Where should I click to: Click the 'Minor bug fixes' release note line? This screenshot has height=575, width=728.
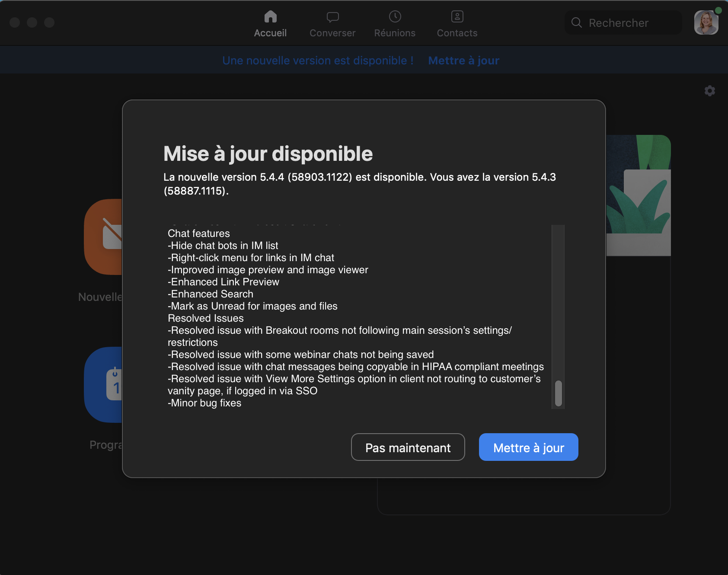204,403
